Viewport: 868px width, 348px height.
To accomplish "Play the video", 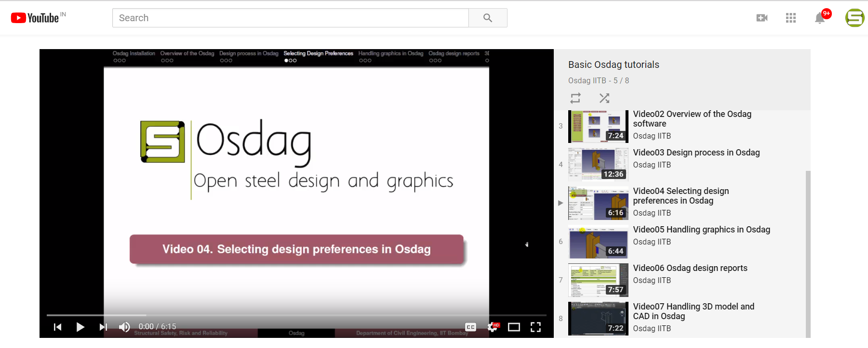I will [80, 327].
